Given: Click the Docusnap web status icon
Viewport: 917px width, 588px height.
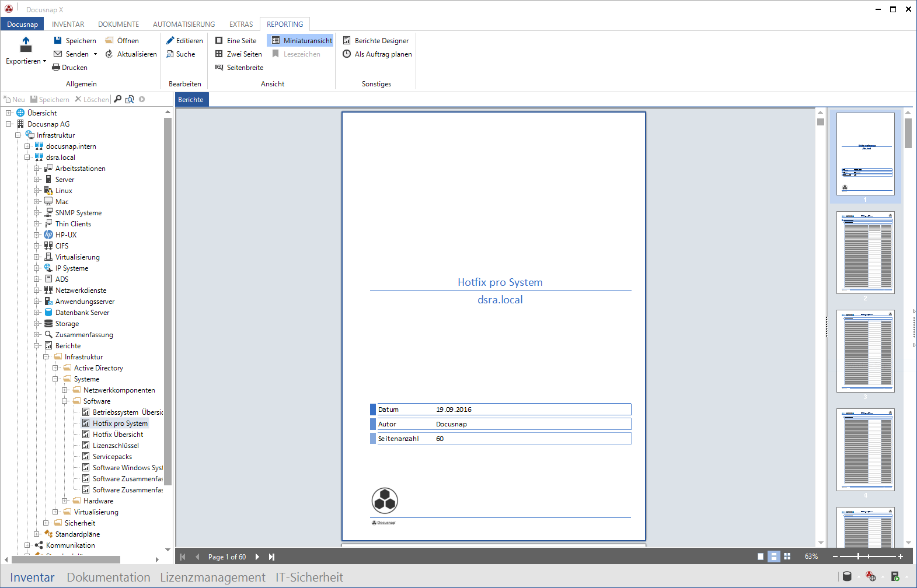Looking at the screenshot, I should click(871, 576).
